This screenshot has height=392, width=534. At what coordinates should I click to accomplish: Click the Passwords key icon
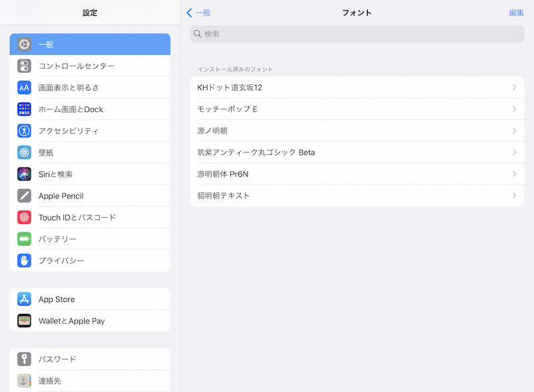24,359
